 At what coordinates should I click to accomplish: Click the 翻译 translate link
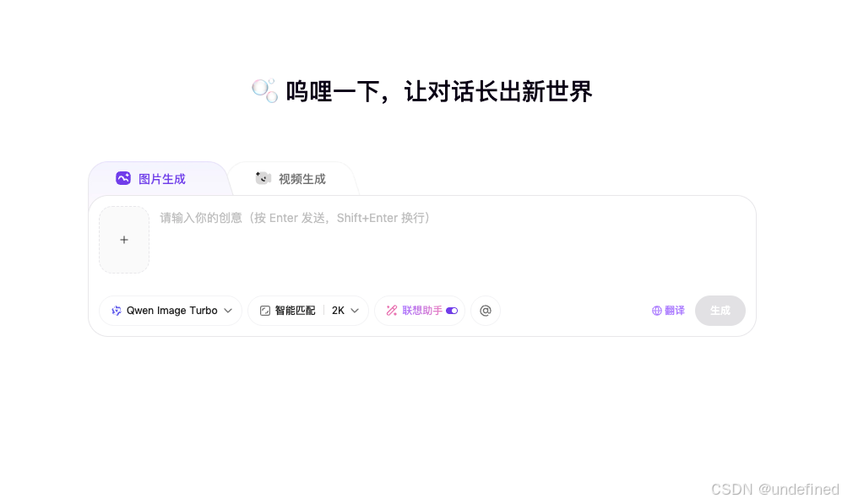[x=669, y=311]
